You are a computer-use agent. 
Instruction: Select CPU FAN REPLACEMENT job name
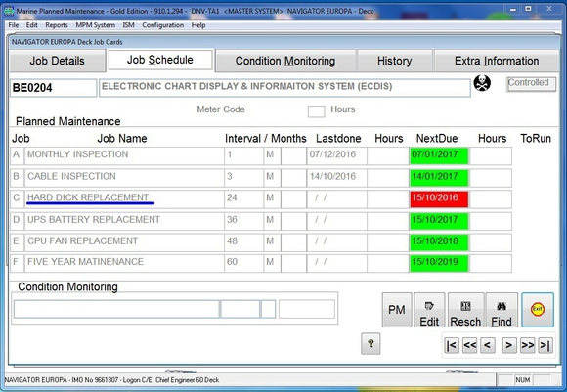tap(124, 242)
